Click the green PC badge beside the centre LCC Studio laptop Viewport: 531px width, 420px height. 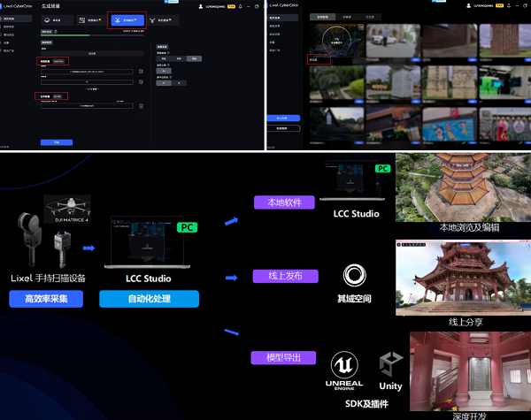[x=187, y=227]
